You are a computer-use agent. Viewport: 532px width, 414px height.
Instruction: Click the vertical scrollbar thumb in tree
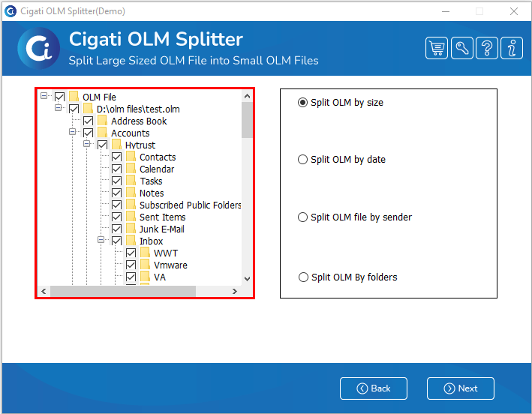248,120
